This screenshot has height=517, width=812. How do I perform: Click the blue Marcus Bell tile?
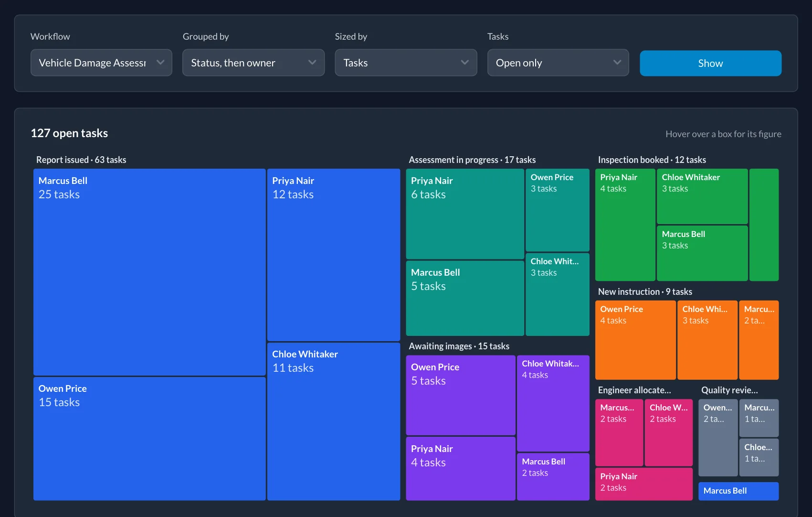pyautogui.click(x=738, y=491)
